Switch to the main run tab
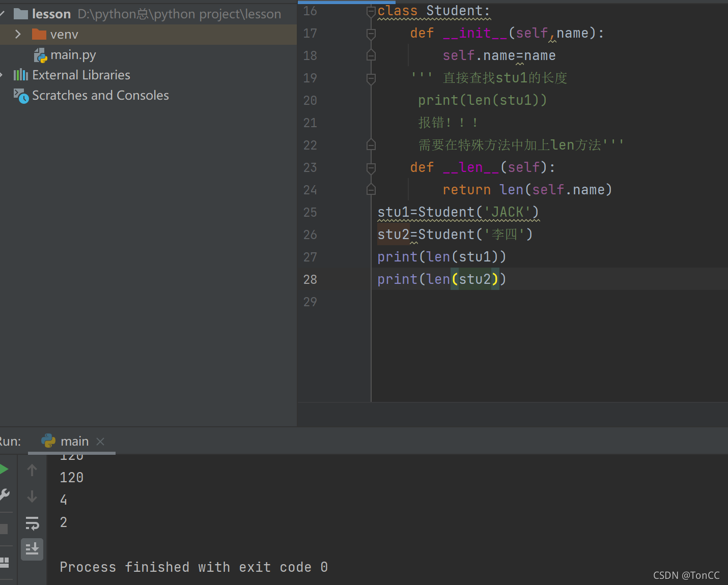 point(74,441)
